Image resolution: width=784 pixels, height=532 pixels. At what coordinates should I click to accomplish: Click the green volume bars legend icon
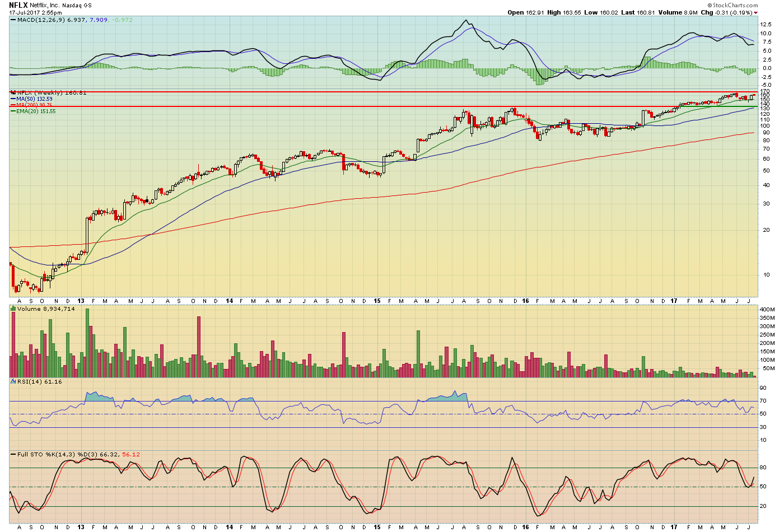pos(13,309)
